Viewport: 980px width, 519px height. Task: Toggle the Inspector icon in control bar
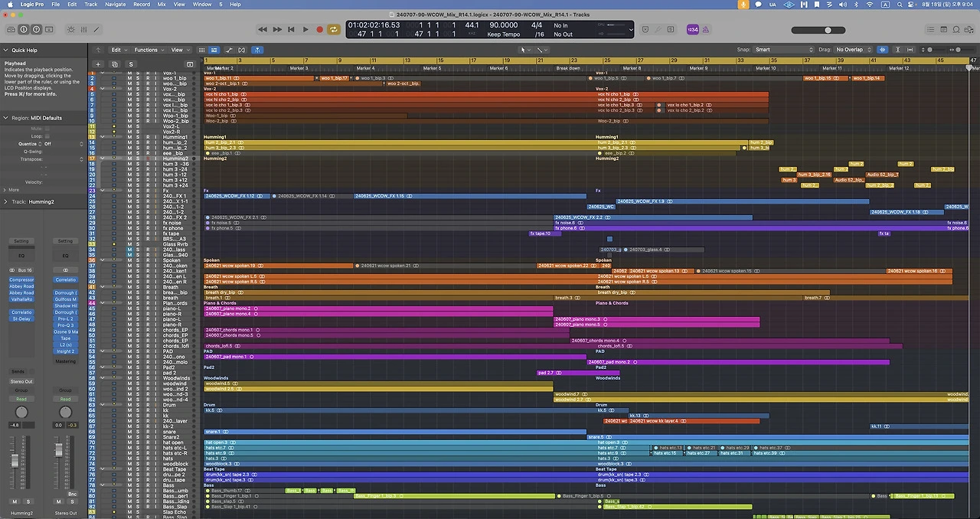[24, 30]
